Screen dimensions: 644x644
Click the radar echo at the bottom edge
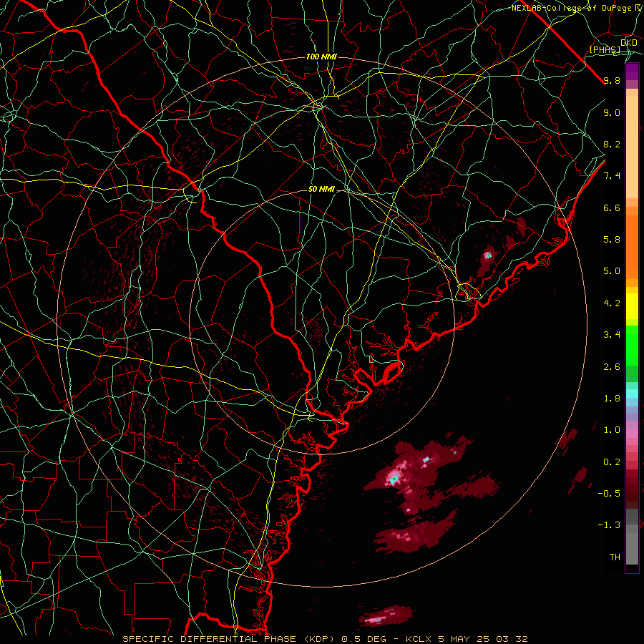pos(385,617)
